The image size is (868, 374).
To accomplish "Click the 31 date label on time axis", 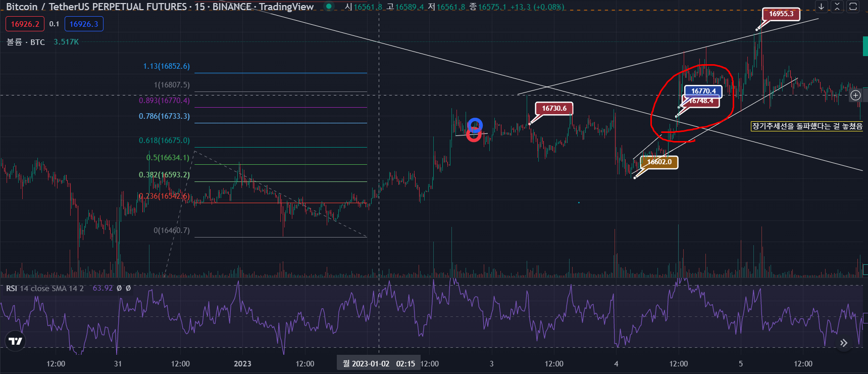I will click(118, 364).
